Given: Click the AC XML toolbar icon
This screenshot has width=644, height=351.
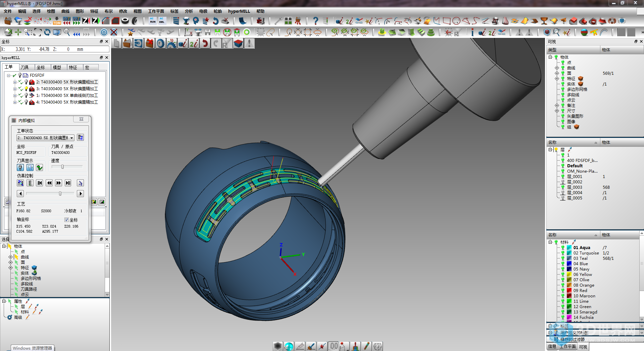Looking at the screenshot, I should (162, 21).
